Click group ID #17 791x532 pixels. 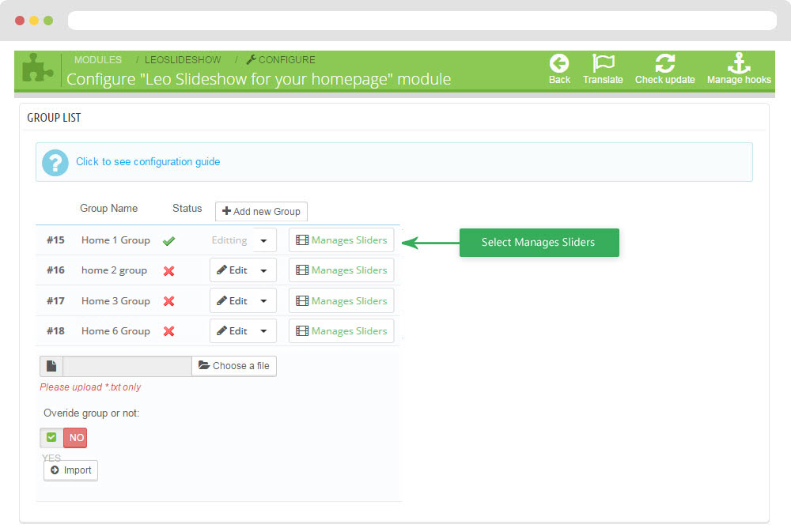point(55,301)
